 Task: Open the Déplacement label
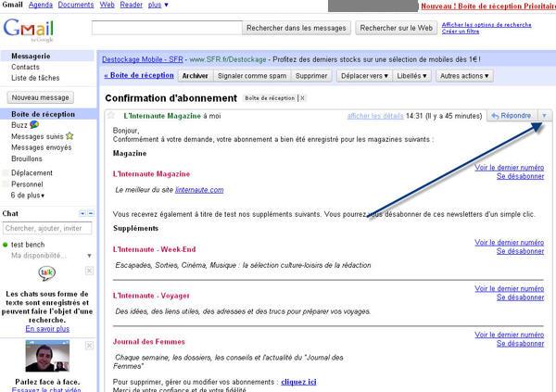(x=32, y=172)
